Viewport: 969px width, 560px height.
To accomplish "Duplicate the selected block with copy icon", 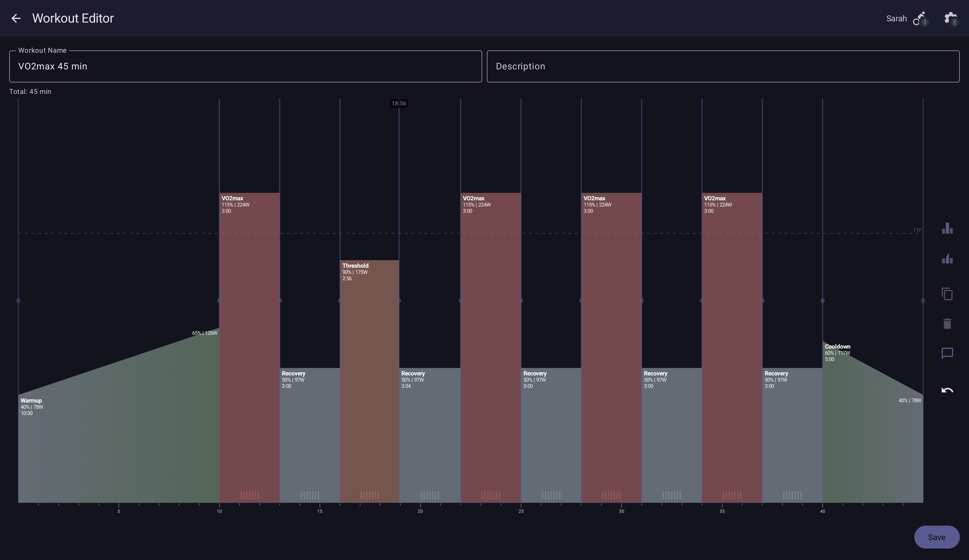I will (947, 294).
